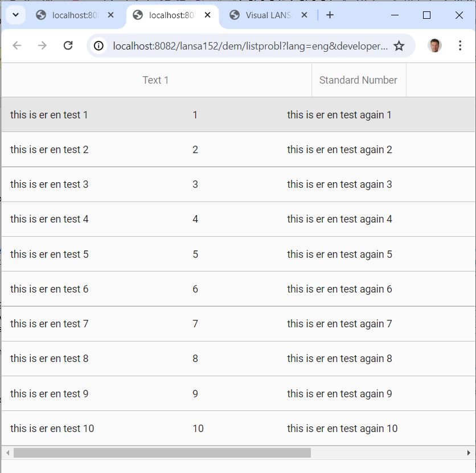Click the scrollbar right arrow

469,453
